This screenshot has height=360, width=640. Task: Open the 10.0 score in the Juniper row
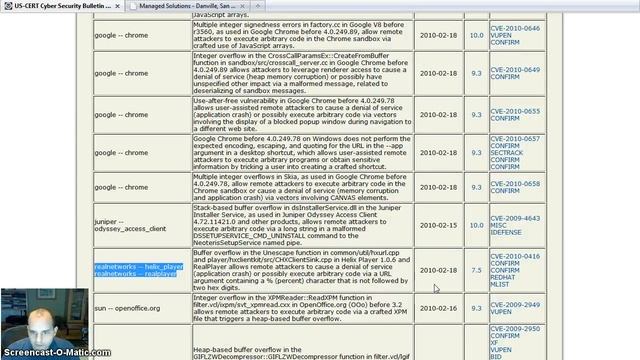pos(476,225)
